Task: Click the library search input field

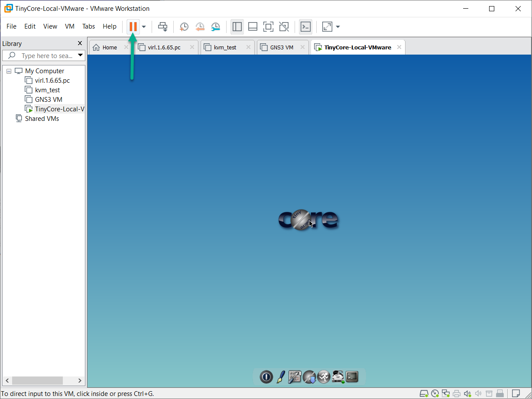Action: pos(43,55)
